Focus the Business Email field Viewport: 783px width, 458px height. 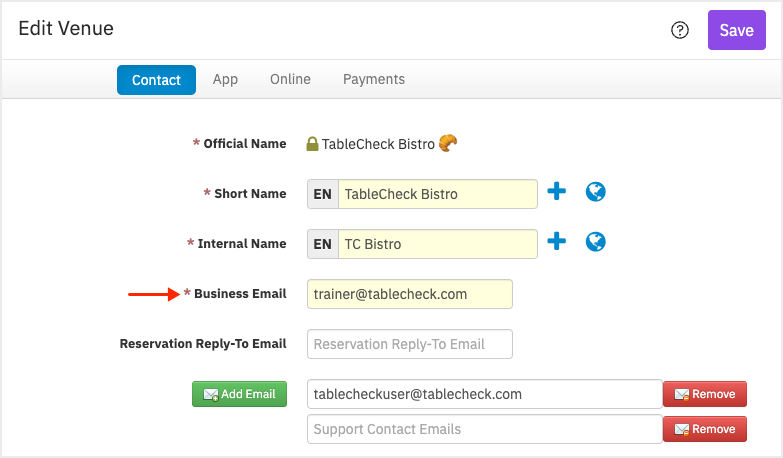(x=409, y=294)
